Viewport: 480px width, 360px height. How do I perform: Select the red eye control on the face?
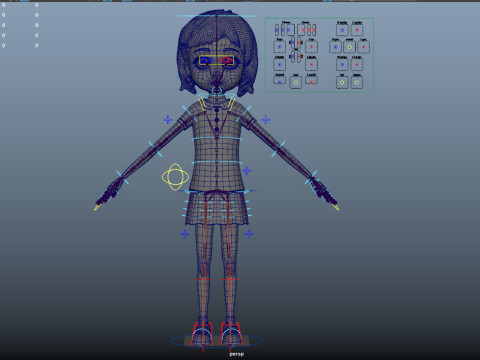tap(227, 61)
